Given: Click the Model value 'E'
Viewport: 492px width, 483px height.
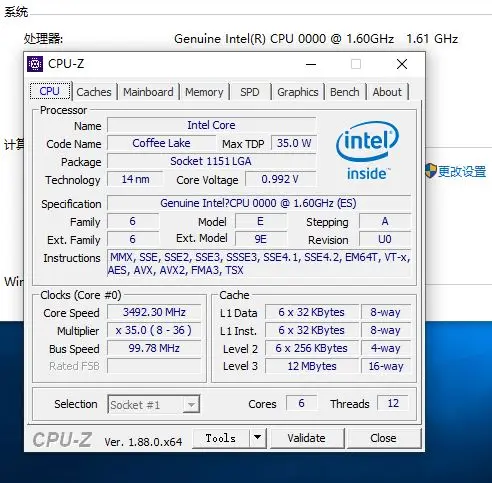Looking at the screenshot, I should coord(260,221).
